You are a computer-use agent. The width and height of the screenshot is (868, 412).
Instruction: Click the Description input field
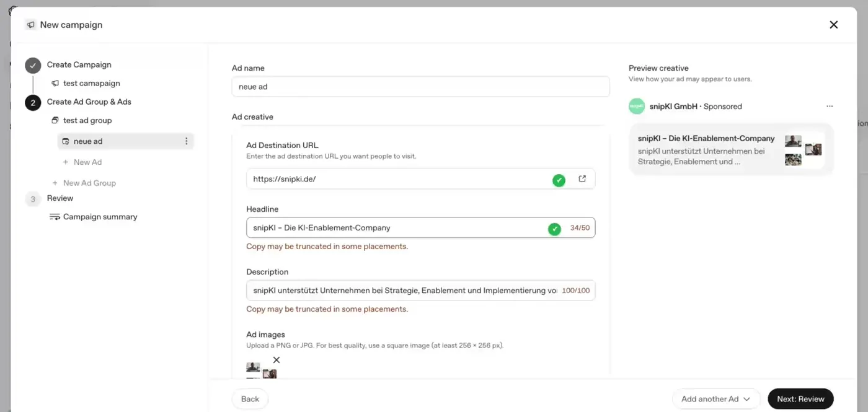420,290
